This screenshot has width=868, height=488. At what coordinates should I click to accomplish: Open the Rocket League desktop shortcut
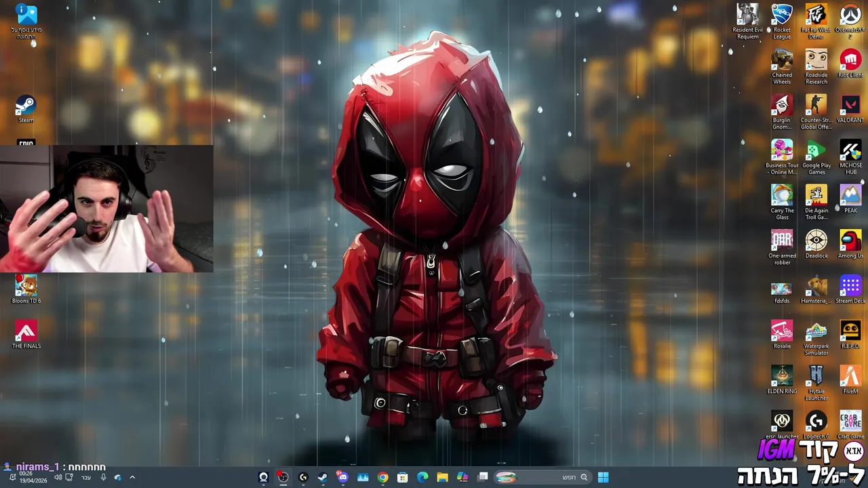(x=782, y=21)
